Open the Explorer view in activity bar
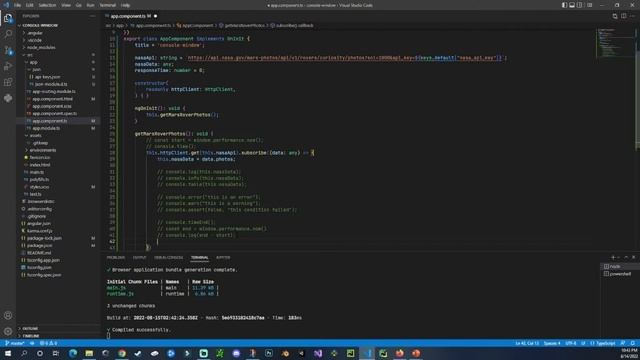Viewport: 640px width, 360px height. pos(8,18)
